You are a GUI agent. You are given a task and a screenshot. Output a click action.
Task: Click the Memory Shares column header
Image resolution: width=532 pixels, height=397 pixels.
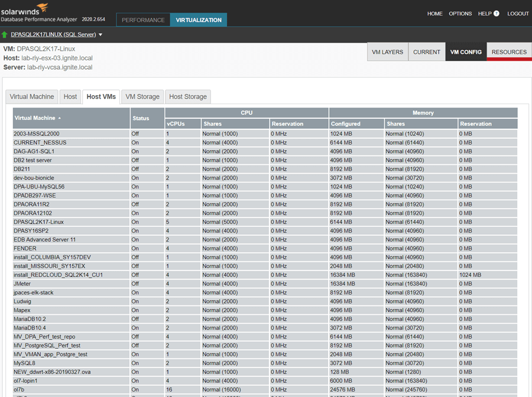421,123
